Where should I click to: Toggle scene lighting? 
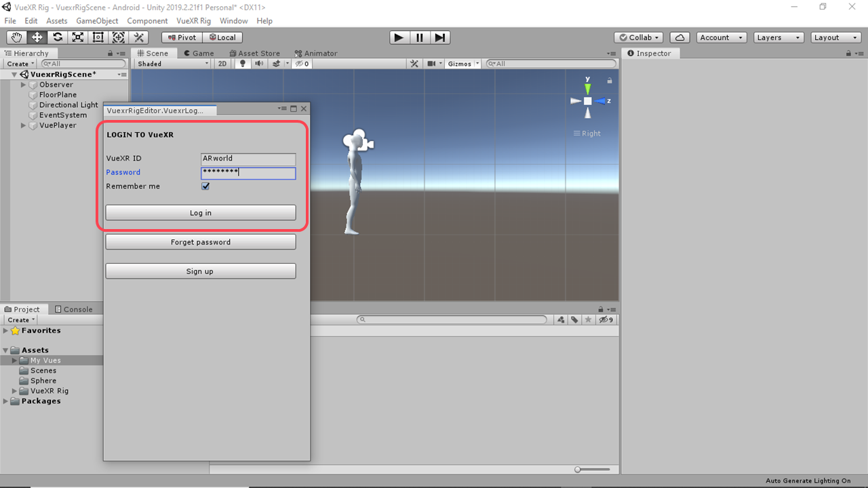point(243,64)
